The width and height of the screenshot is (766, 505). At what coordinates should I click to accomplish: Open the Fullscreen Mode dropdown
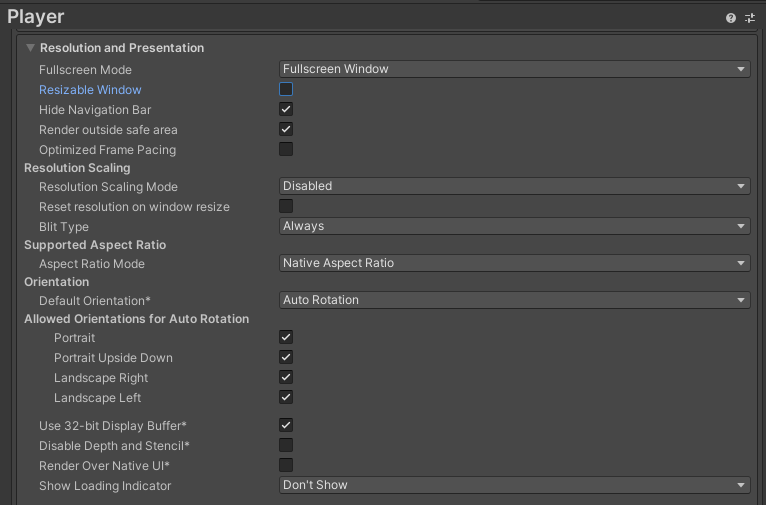point(514,69)
